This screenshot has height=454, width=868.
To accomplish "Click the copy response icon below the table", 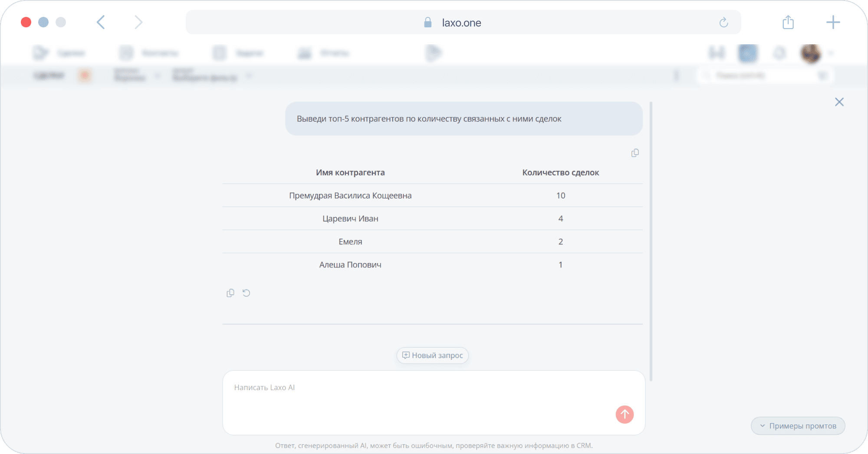I will tap(230, 293).
